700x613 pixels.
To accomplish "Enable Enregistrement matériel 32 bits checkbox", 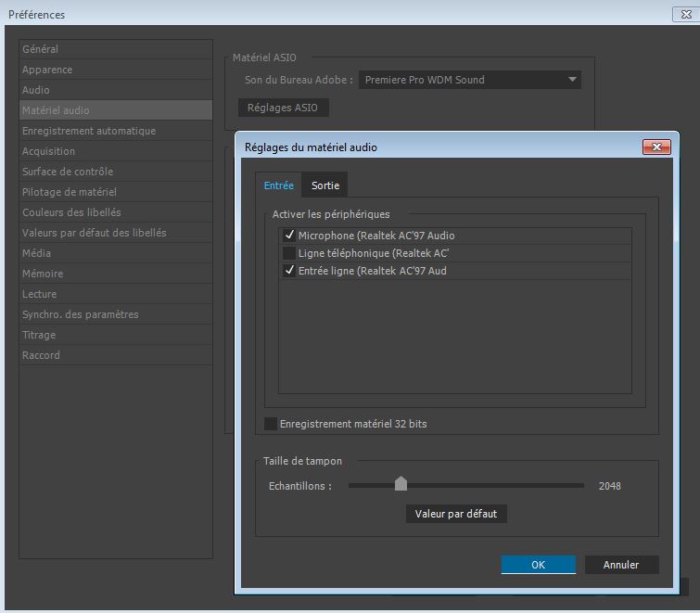I will pyautogui.click(x=271, y=424).
